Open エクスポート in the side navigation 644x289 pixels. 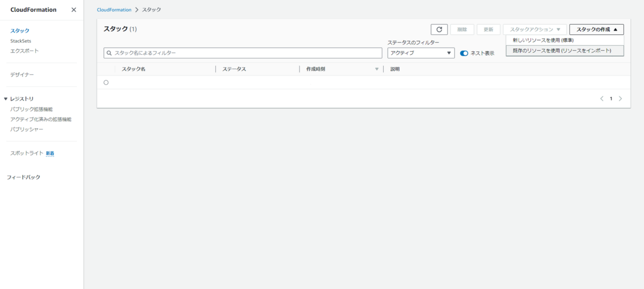coord(25,51)
